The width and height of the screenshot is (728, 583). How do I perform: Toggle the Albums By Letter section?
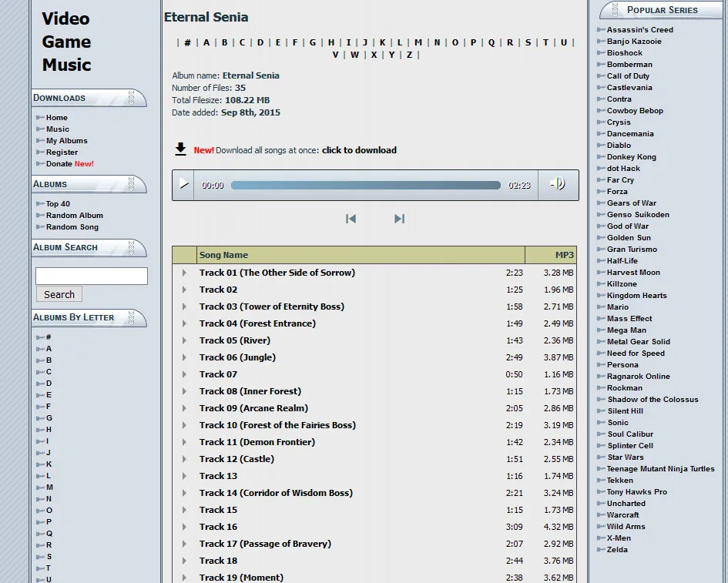(132, 317)
